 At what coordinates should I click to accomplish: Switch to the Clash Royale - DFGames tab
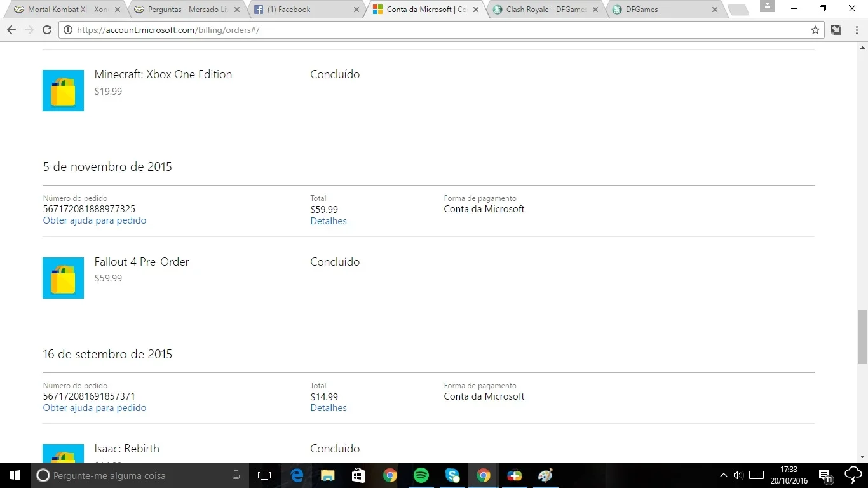click(x=546, y=10)
